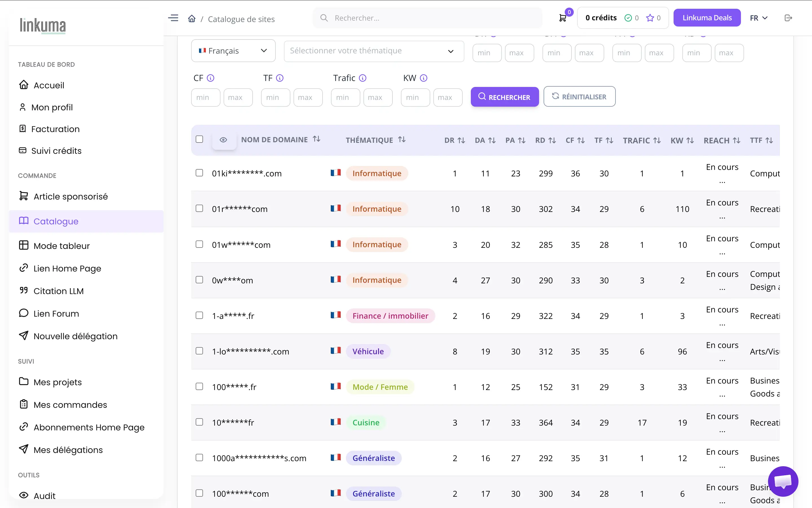Click the TF info icon

coord(280,78)
